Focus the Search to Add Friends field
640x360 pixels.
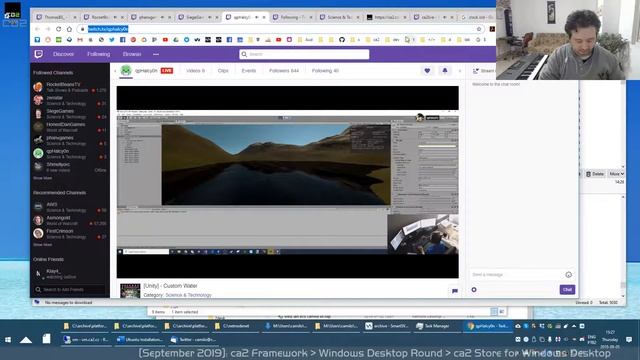point(69,289)
